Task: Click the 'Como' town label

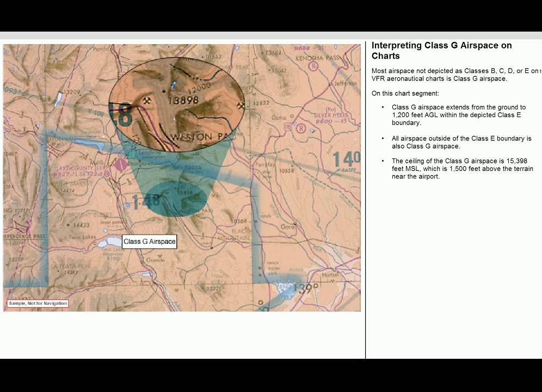Action: tap(278, 118)
